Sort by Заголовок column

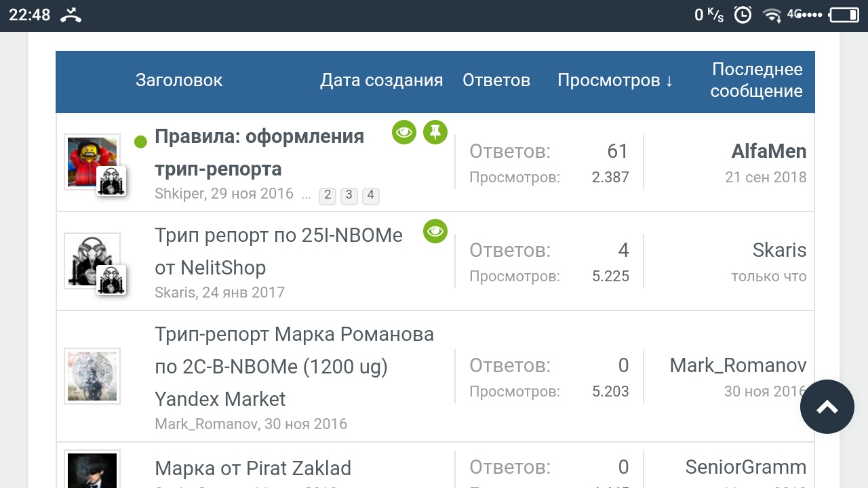click(179, 80)
